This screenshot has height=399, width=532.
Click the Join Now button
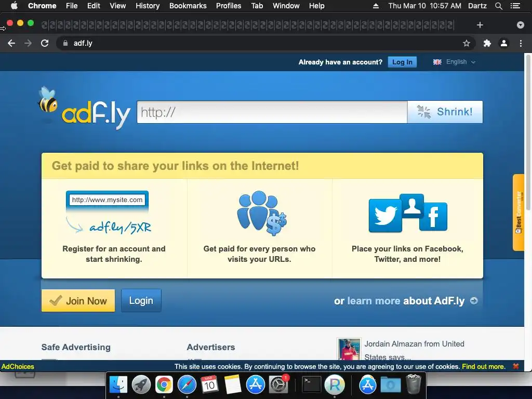78,301
